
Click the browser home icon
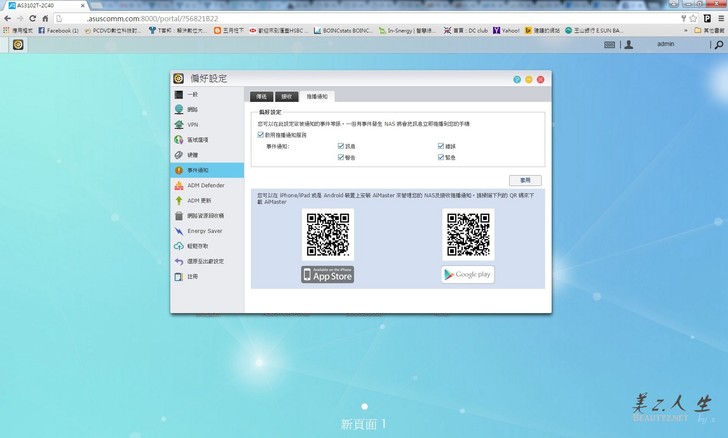click(45, 19)
